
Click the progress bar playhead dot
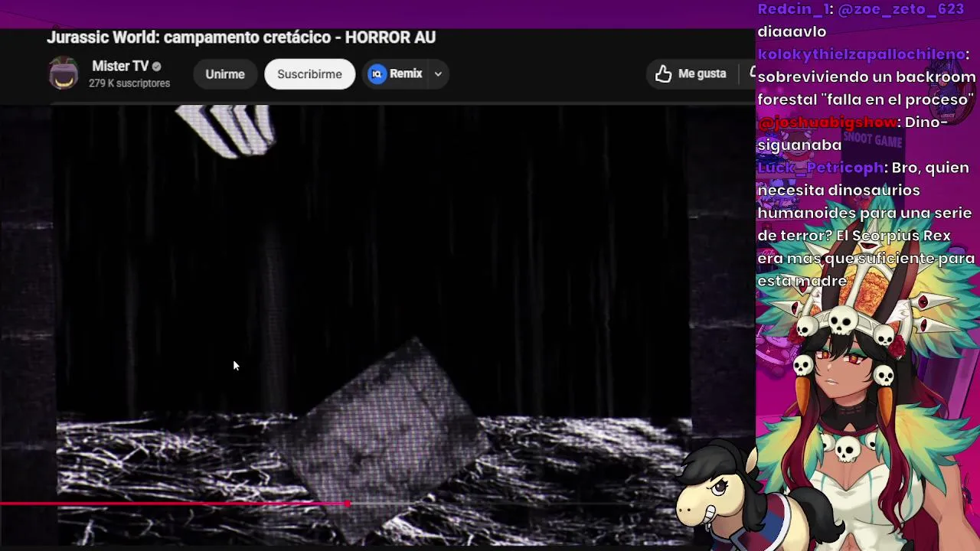point(348,504)
